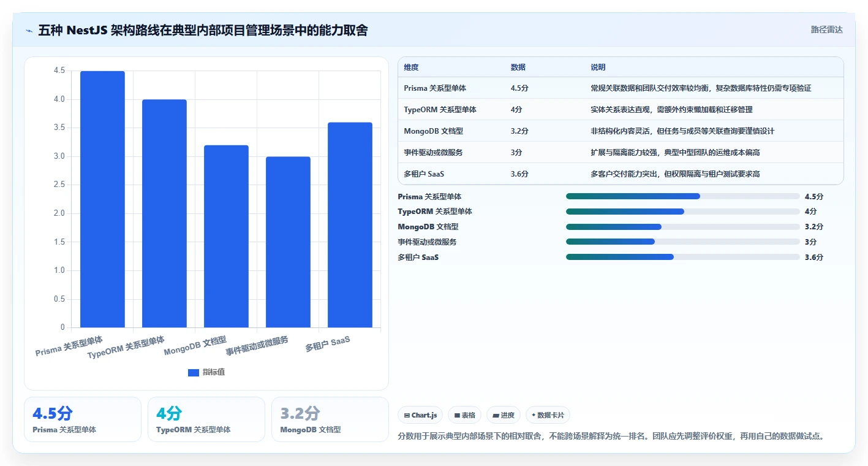Viewport: 868px width, 466px height.
Task: Click the 3.2分 value in table
Action: [519, 131]
